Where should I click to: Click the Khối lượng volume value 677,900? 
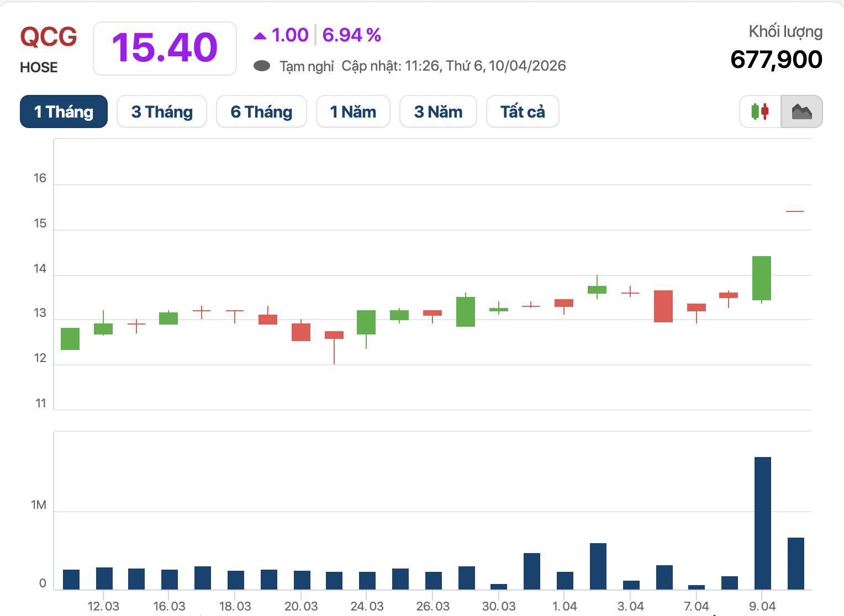point(776,60)
